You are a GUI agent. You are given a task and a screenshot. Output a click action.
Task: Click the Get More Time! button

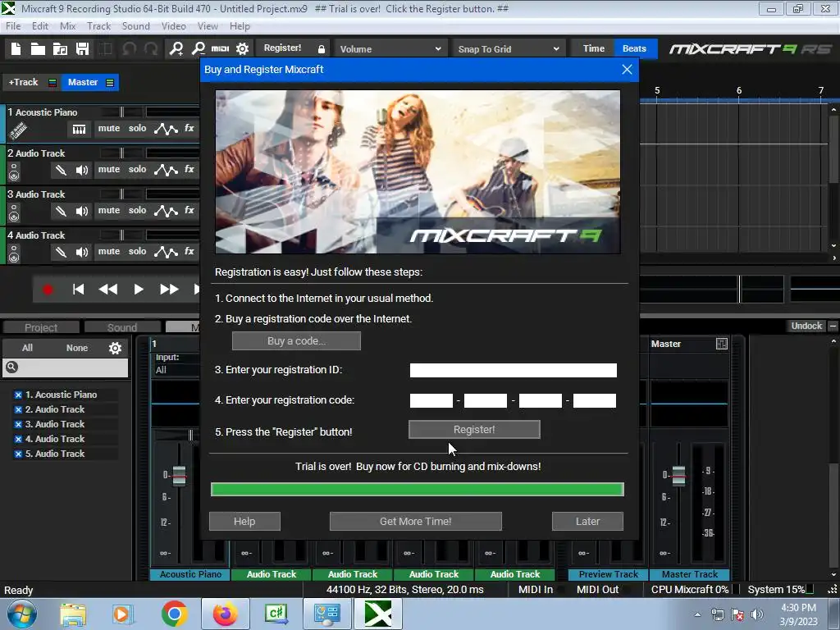tap(416, 521)
